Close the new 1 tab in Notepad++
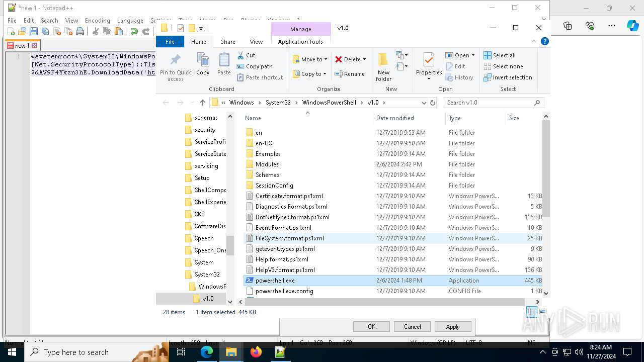Screen dimensions: 644x362 coord(35,46)
